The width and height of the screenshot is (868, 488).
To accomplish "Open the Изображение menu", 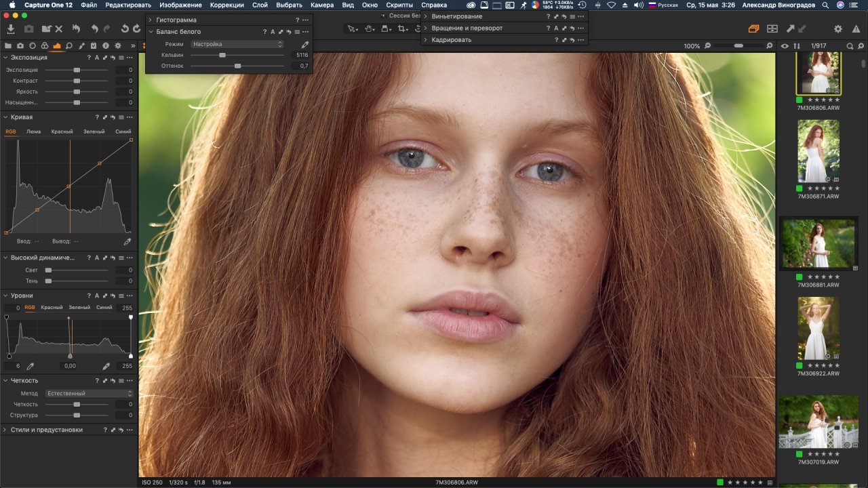I will (x=180, y=5).
